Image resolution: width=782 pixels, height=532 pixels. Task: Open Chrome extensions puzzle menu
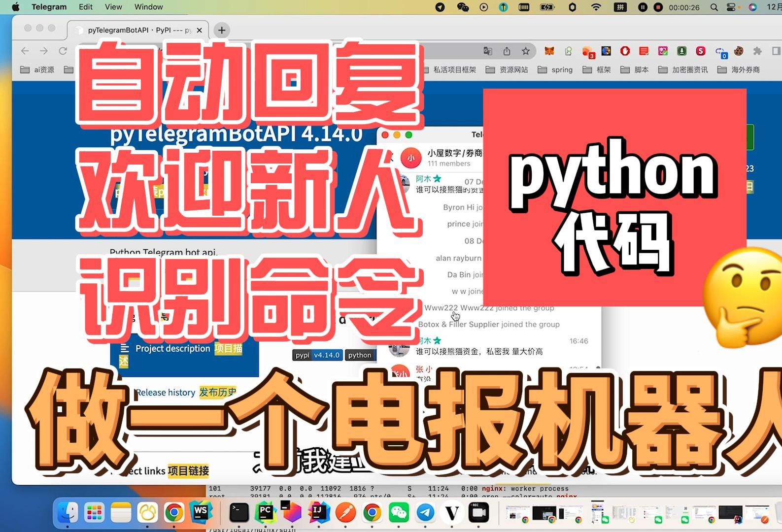tap(757, 51)
